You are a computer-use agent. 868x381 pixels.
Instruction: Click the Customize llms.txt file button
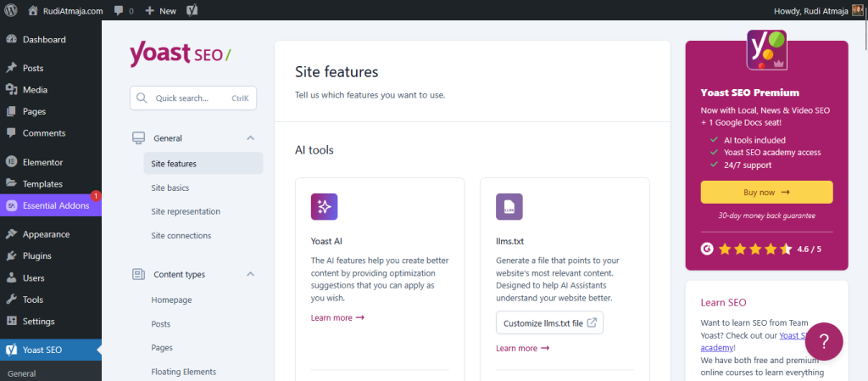click(x=549, y=323)
